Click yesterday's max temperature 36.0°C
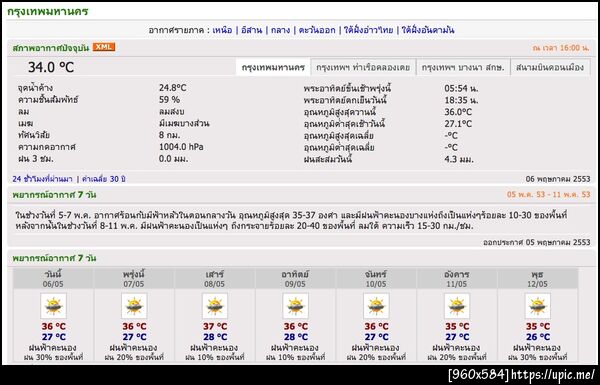Image resolution: width=600 pixels, height=385 pixels. coord(458,112)
